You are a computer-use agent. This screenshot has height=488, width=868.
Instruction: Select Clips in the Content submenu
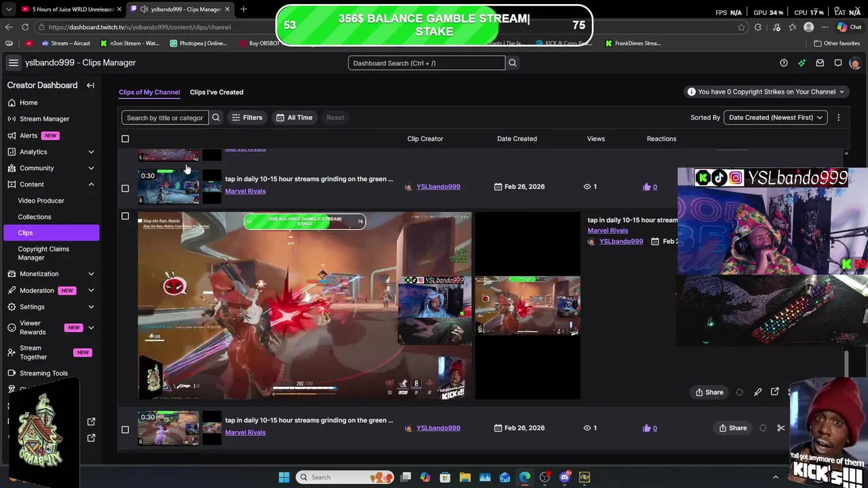[x=51, y=232]
